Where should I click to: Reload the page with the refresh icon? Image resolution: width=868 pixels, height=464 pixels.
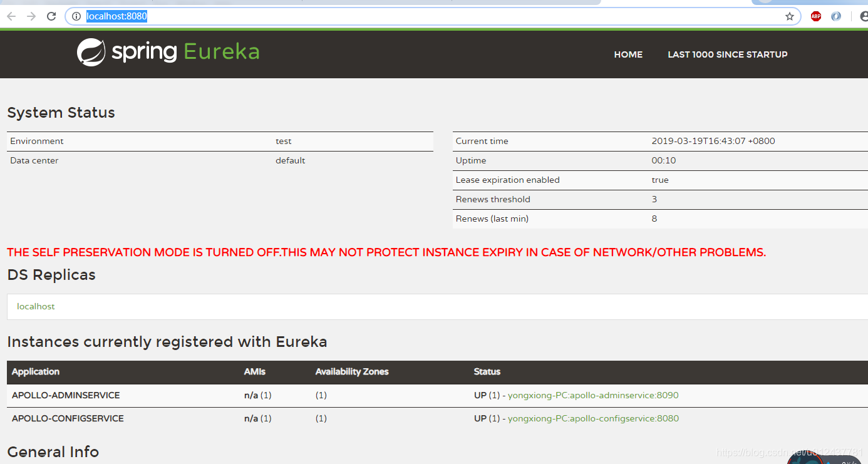51,16
